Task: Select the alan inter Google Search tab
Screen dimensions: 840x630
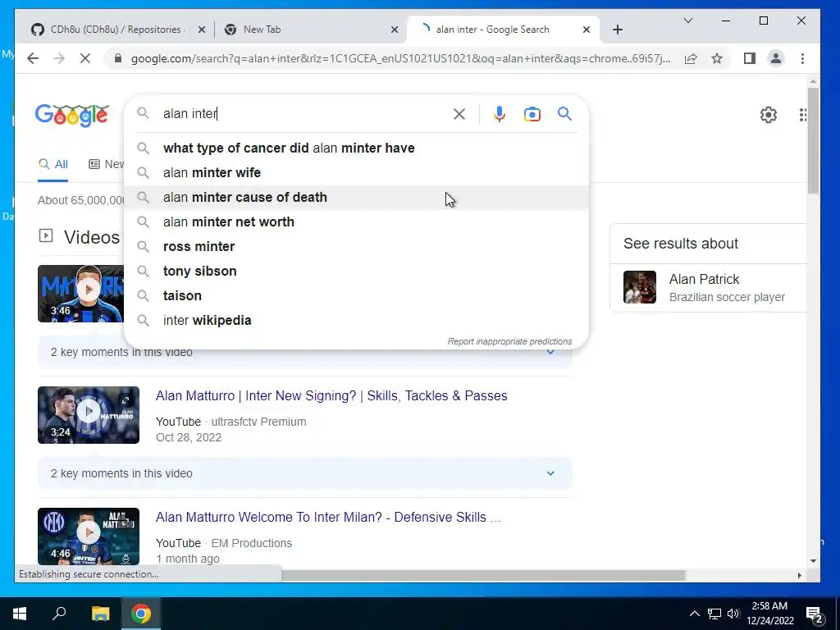Action: pos(504,30)
